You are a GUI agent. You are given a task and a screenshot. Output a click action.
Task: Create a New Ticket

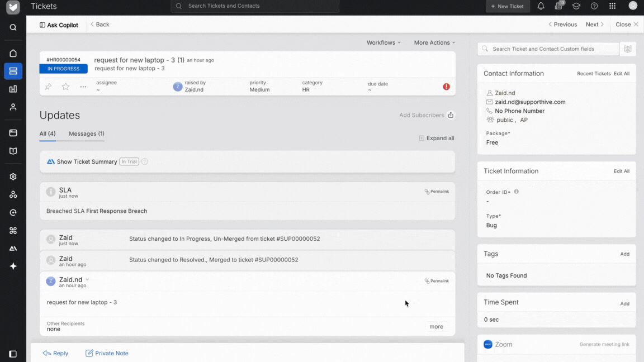click(507, 6)
